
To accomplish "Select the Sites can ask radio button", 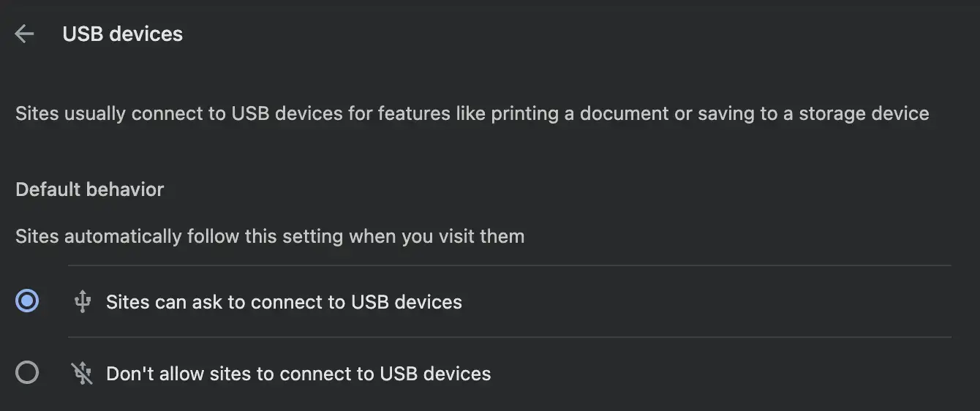I will click(27, 301).
